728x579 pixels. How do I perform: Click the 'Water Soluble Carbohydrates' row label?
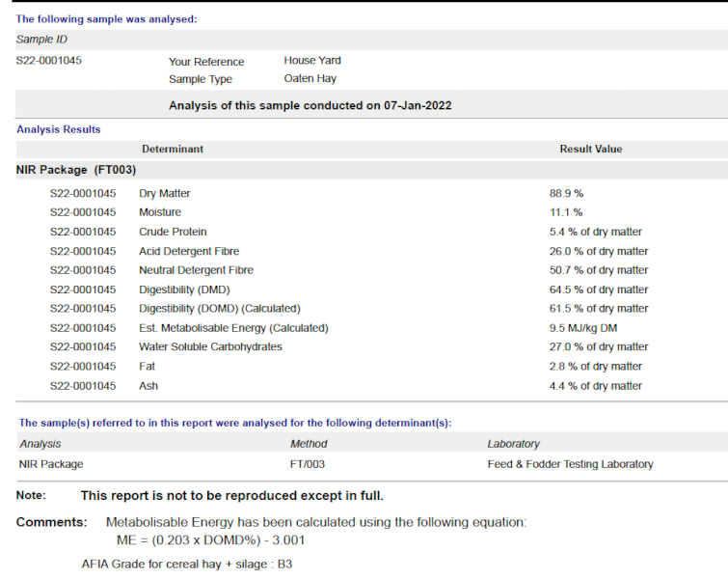pos(210,346)
